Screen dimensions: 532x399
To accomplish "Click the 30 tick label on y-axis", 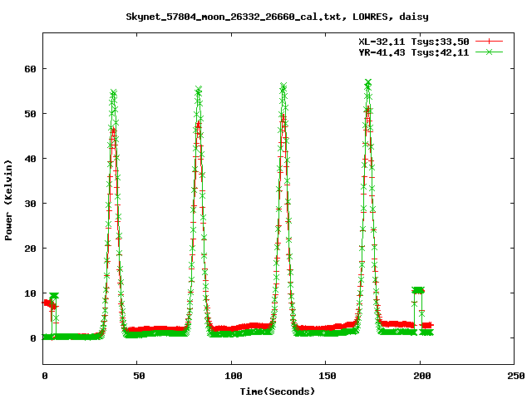I will pos(30,203).
